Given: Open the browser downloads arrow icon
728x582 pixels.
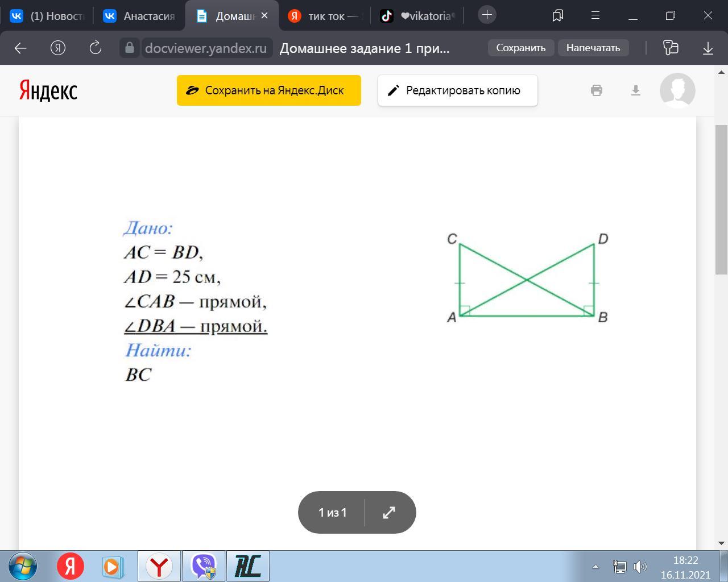Looking at the screenshot, I should [708, 48].
